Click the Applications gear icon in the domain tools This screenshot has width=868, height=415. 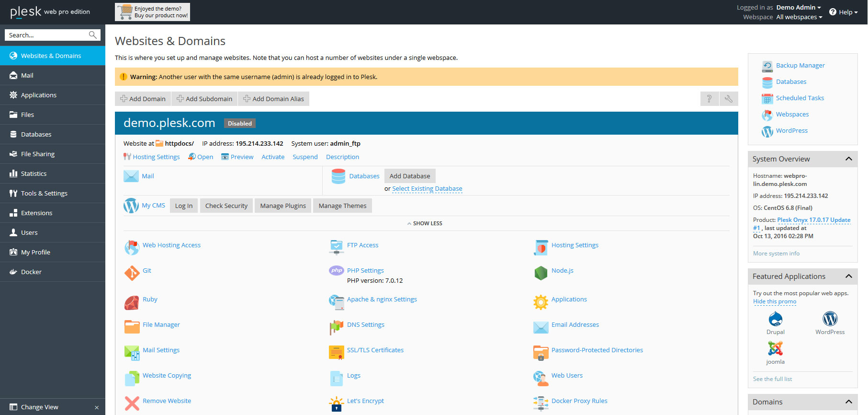tap(541, 302)
